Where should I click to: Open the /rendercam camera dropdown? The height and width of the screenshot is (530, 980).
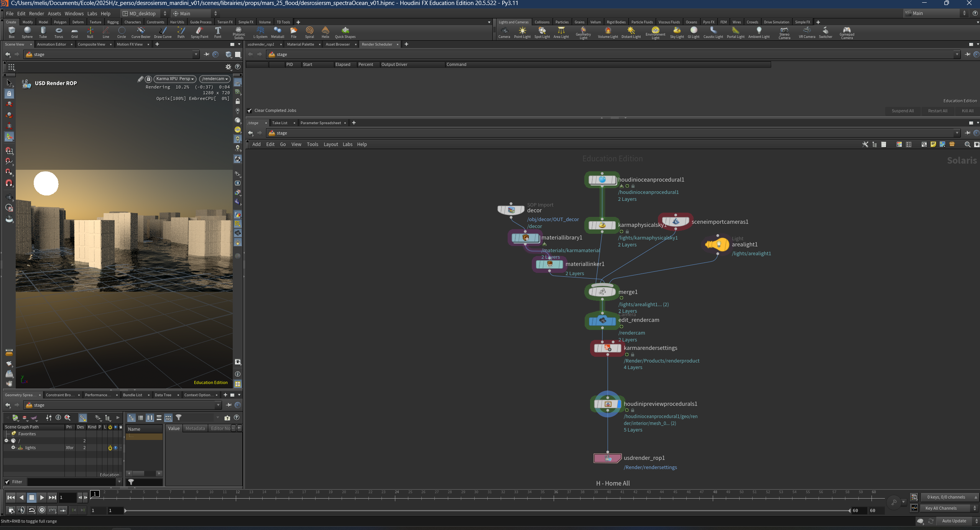[x=215, y=79]
